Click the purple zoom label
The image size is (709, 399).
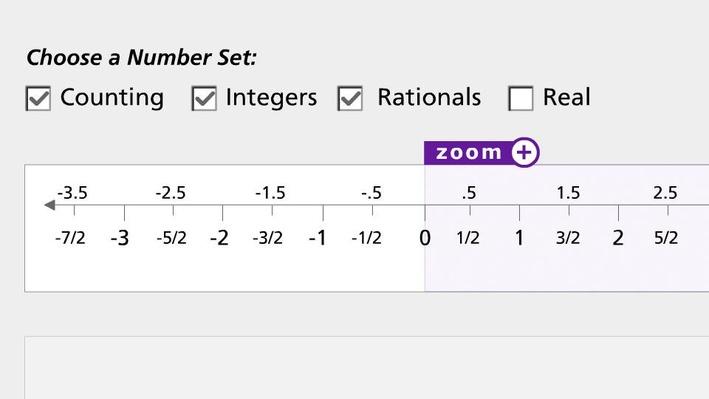(x=468, y=152)
